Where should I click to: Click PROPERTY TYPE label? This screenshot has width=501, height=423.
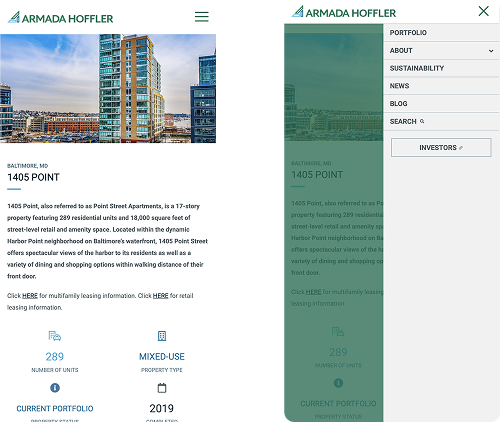pos(162,370)
